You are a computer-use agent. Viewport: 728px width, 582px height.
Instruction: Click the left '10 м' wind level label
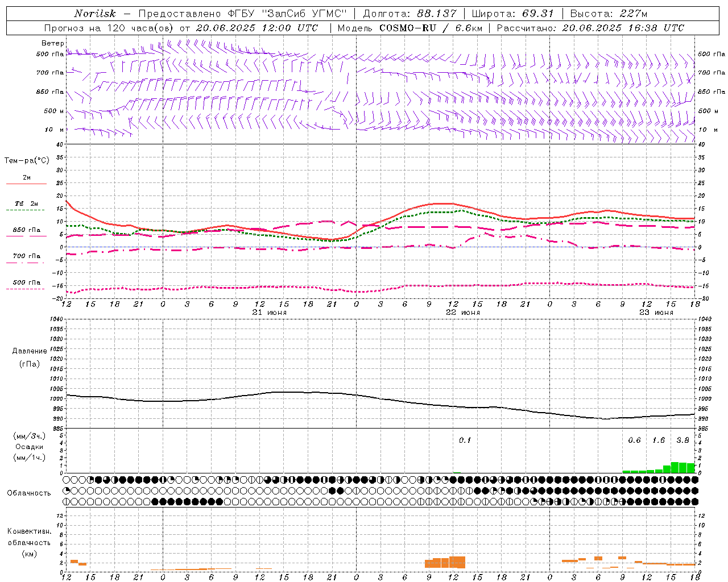[55, 130]
